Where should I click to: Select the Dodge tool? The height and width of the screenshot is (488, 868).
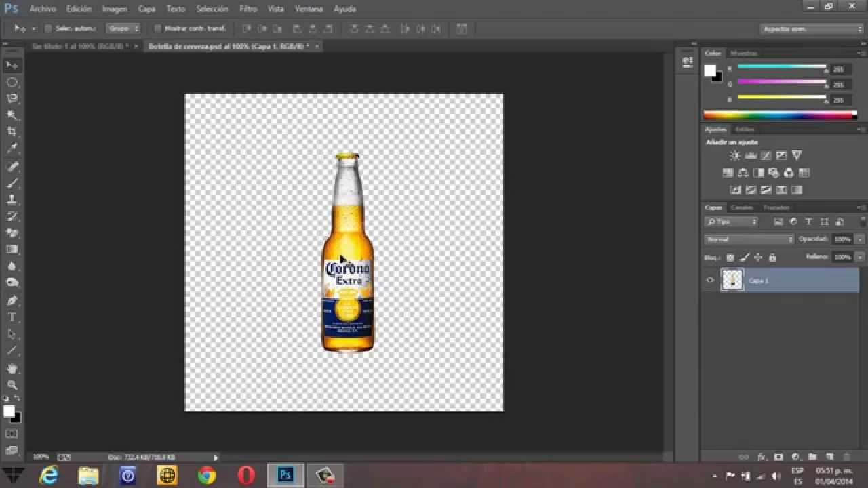(12, 283)
